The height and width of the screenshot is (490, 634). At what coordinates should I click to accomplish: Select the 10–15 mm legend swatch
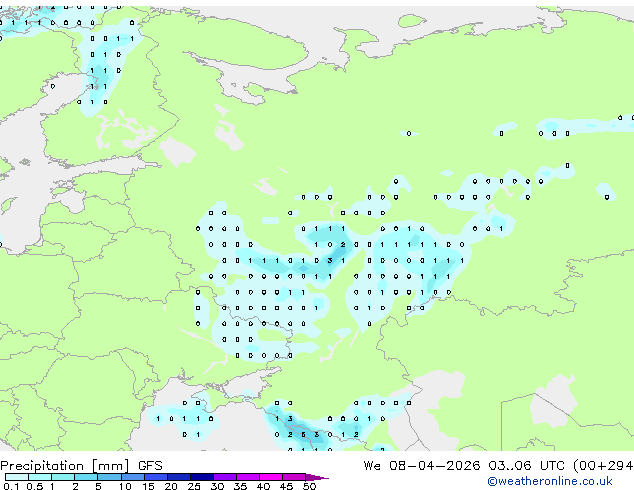[x=133, y=477]
